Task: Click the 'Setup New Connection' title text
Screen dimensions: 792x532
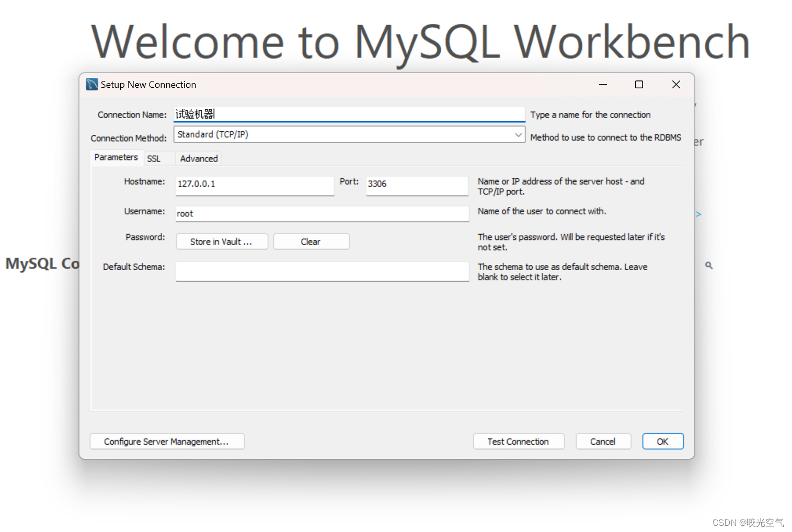Action: click(x=148, y=85)
